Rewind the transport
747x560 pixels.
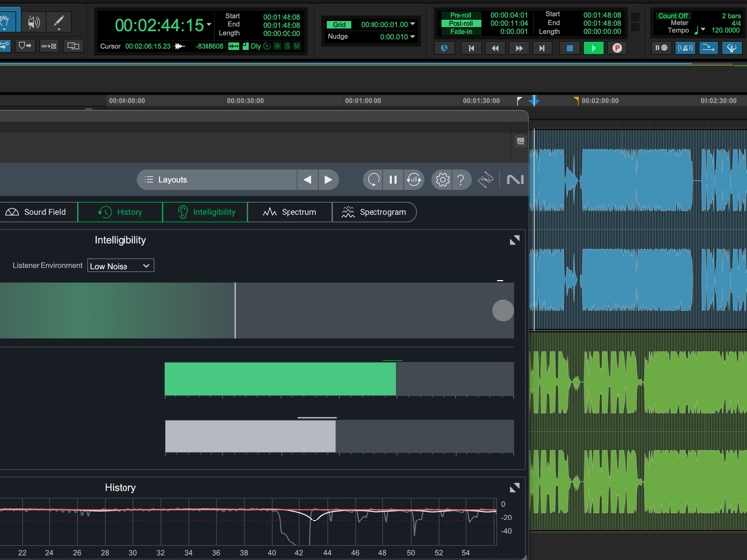pyautogui.click(x=495, y=48)
